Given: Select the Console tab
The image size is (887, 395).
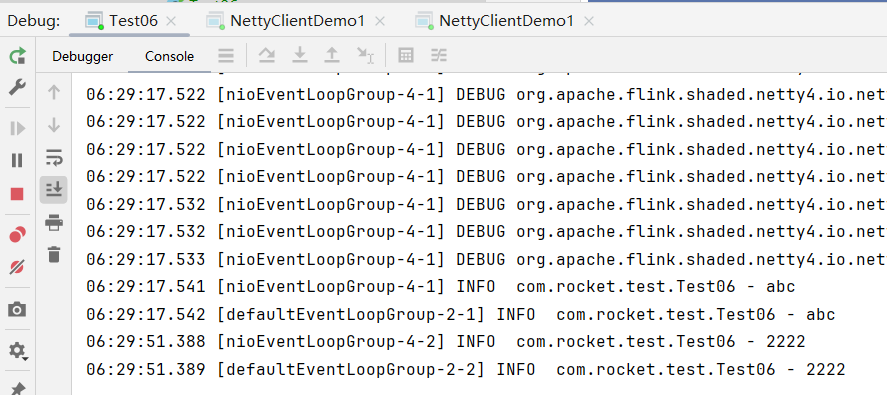Looking at the screenshot, I should tap(169, 56).
